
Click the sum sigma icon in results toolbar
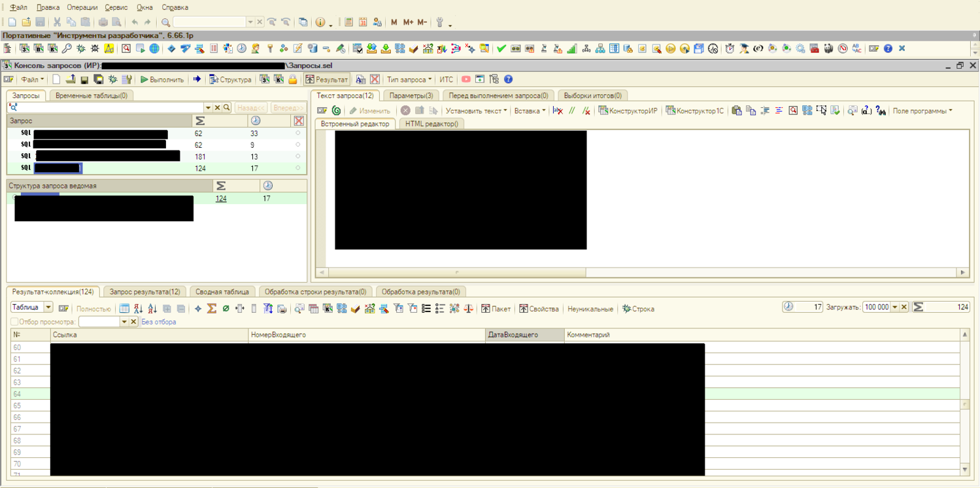(212, 309)
